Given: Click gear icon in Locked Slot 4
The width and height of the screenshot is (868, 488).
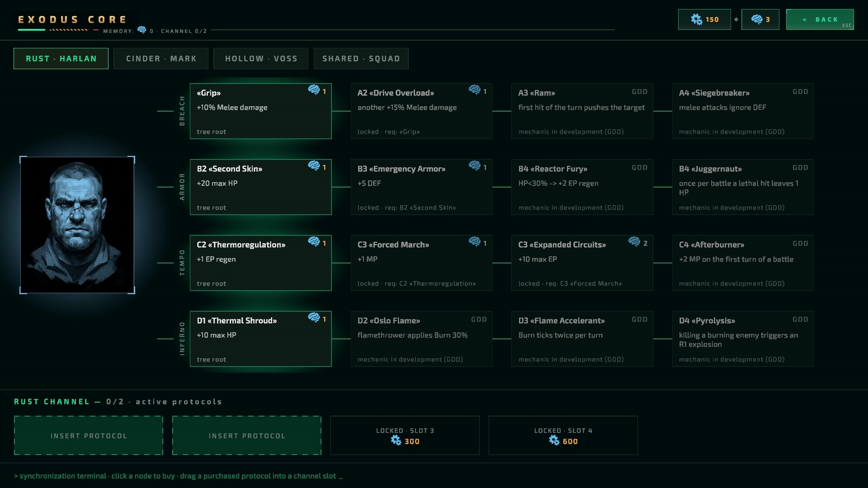Looking at the screenshot, I should tap(554, 441).
